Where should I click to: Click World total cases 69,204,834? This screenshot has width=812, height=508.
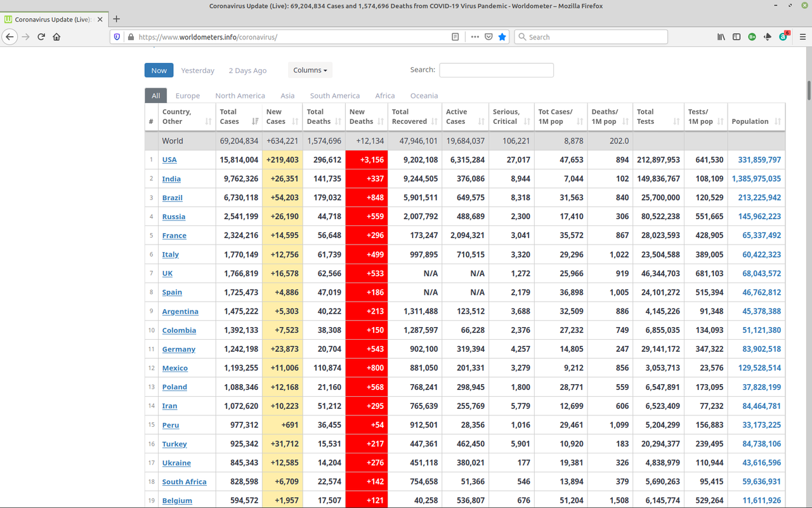[x=239, y=141]
